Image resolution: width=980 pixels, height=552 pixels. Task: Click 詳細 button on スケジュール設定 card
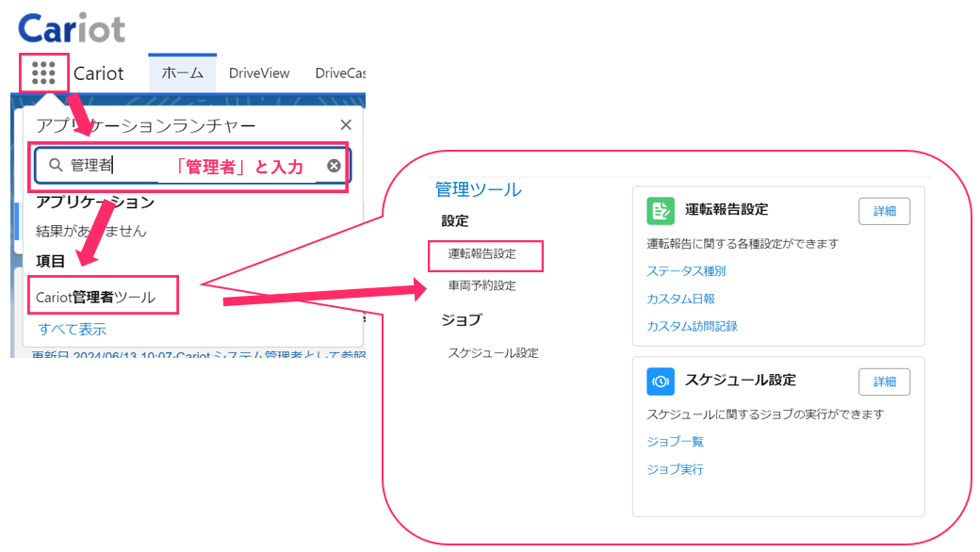pos(885,382)
